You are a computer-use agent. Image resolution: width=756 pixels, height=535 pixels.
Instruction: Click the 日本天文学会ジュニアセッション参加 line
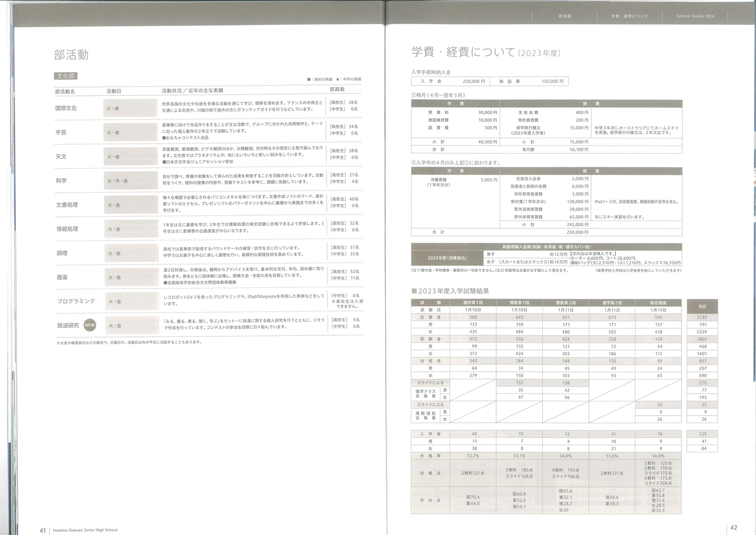[x=198, y=161]
